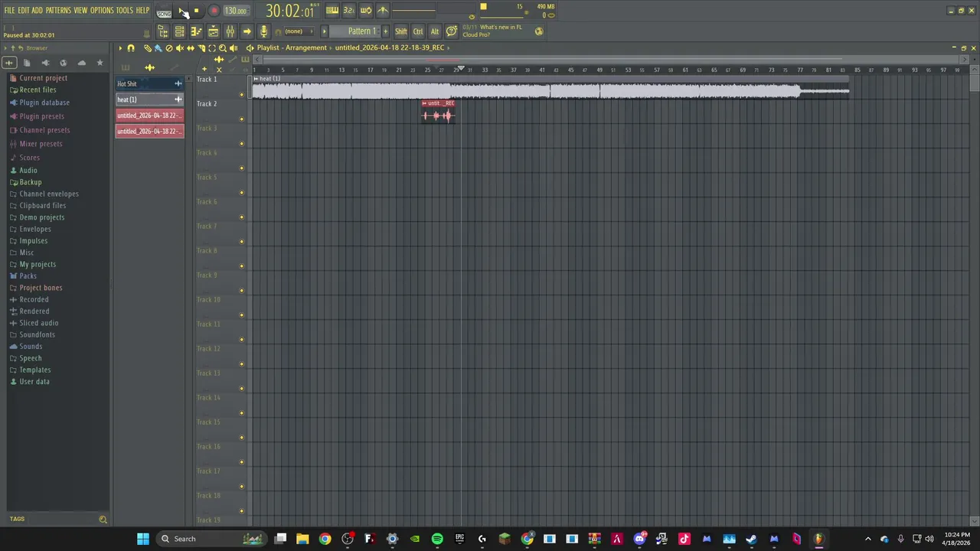This screenshot has width=980, height=551.
Task: Open Plugin database folder
Action: tap(44, 103)
